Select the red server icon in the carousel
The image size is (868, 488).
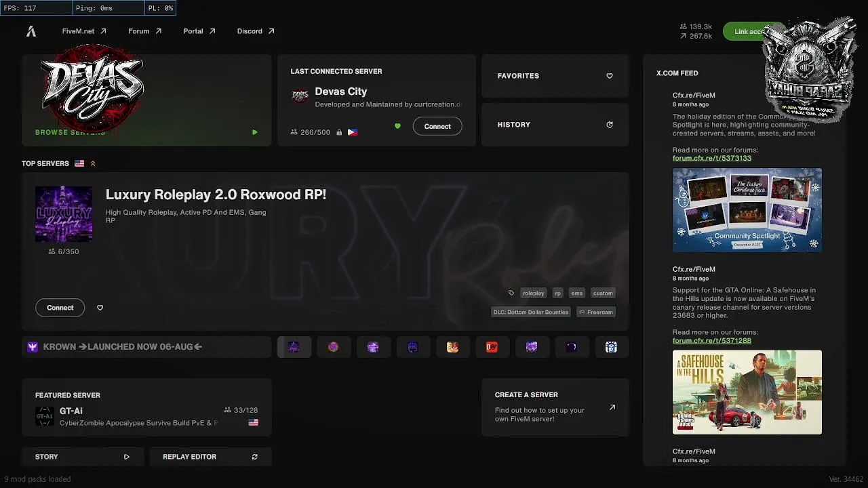tap(492, 347)
